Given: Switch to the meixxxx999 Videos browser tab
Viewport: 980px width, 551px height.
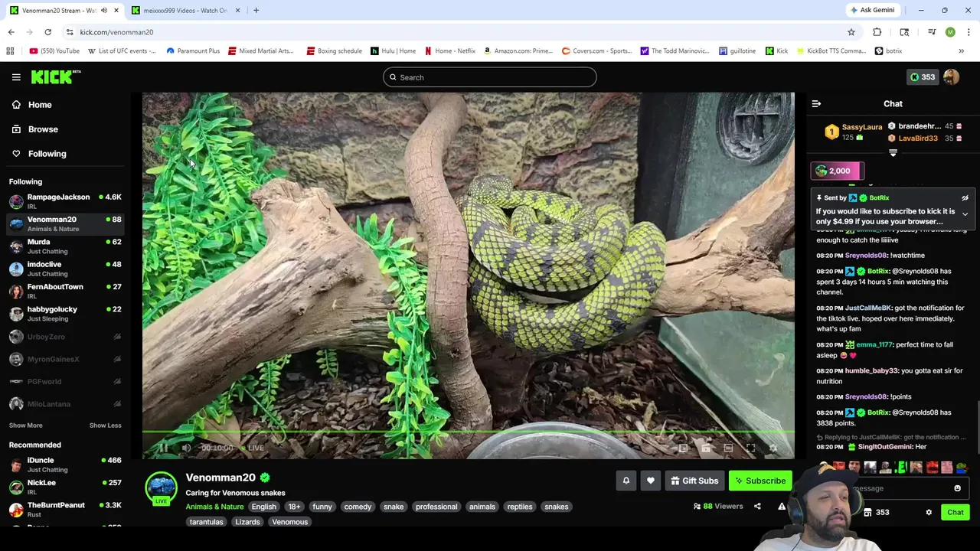Looking at the screenshot, I should pos(184,11).
